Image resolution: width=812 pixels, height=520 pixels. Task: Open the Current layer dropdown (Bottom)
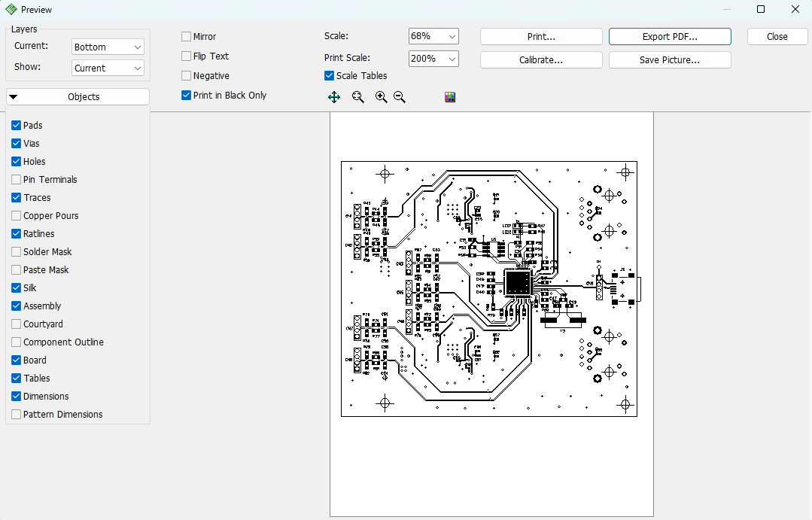[x=108, y=47]
